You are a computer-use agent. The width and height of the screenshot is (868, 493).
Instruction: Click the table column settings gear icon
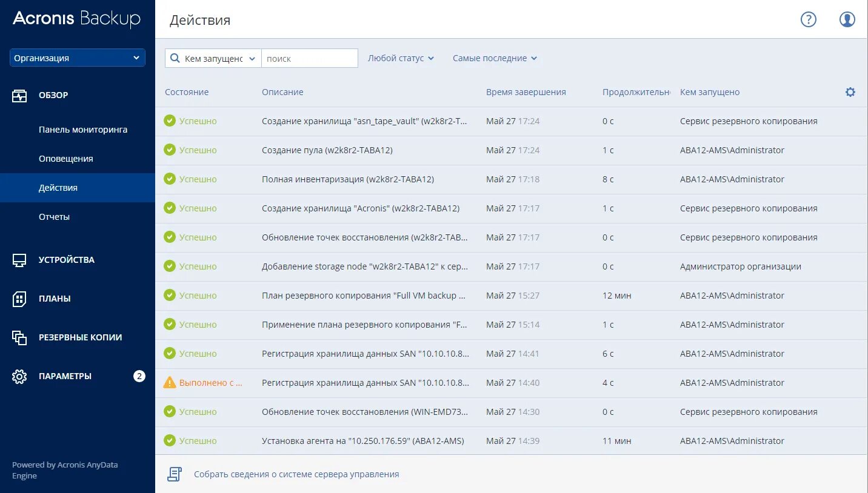coord(850,92)
